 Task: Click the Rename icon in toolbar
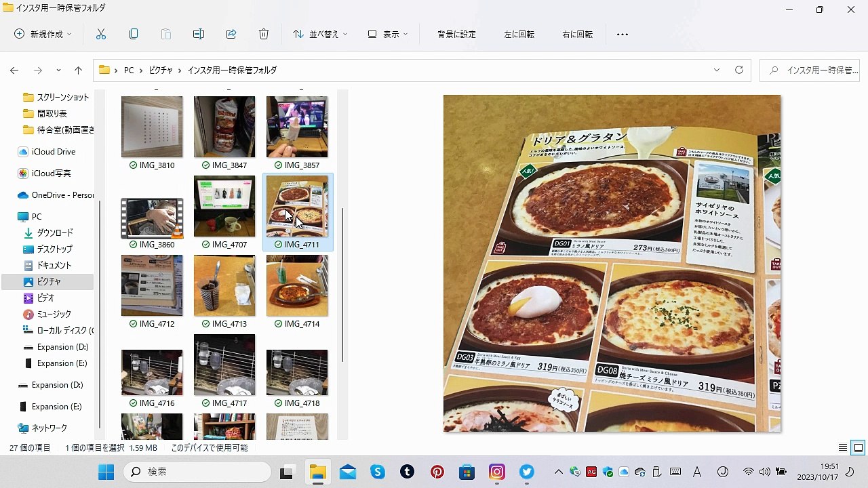(199, 34)
